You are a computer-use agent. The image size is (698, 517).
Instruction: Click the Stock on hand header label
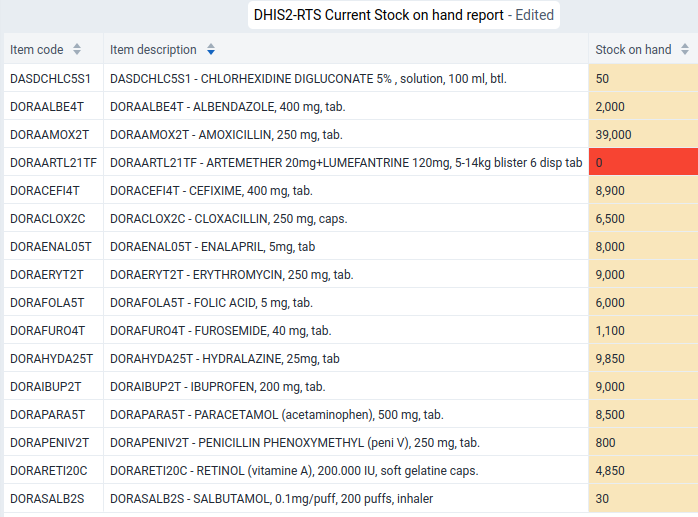pyautogui.click(x=633, y=49)
